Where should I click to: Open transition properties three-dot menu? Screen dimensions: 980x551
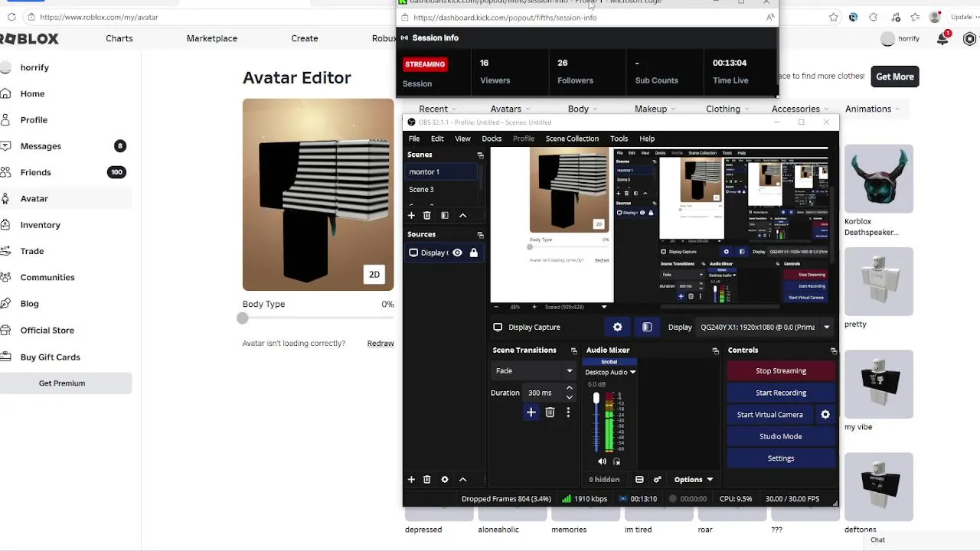coord(568,412)
